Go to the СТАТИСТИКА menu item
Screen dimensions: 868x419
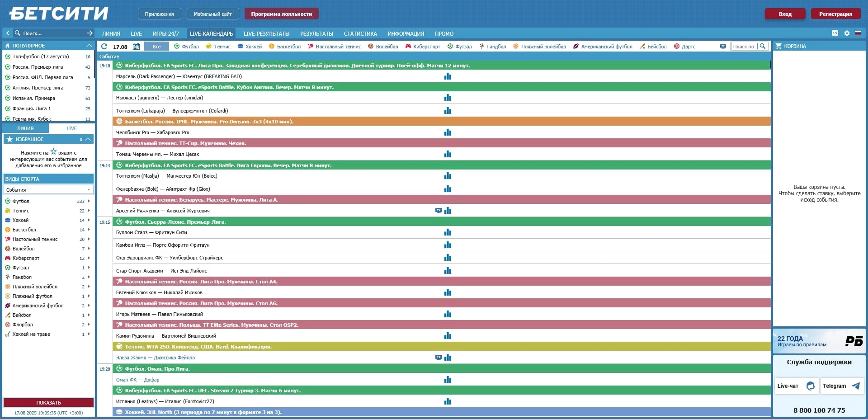pos(360,34)
